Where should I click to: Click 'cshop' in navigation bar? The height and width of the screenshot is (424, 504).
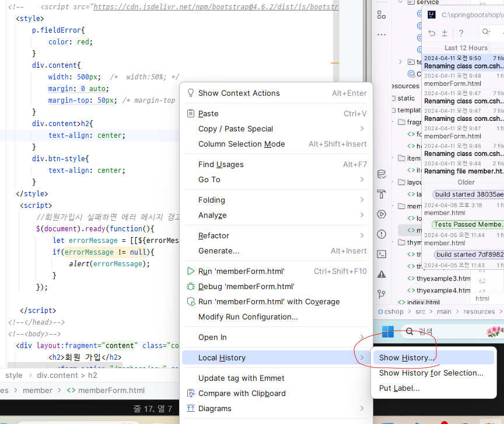[391, 311]
